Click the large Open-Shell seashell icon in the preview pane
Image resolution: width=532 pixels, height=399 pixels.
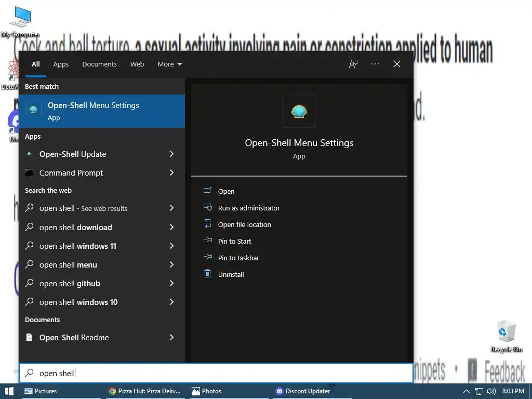pyautogui.click(x=299, y=111)
